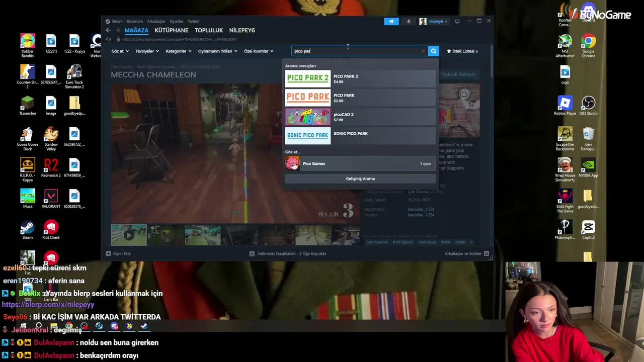The image size is (644, 362).
Task: Expand the Tavsiyeler dropdown menu
Action: 147,51
